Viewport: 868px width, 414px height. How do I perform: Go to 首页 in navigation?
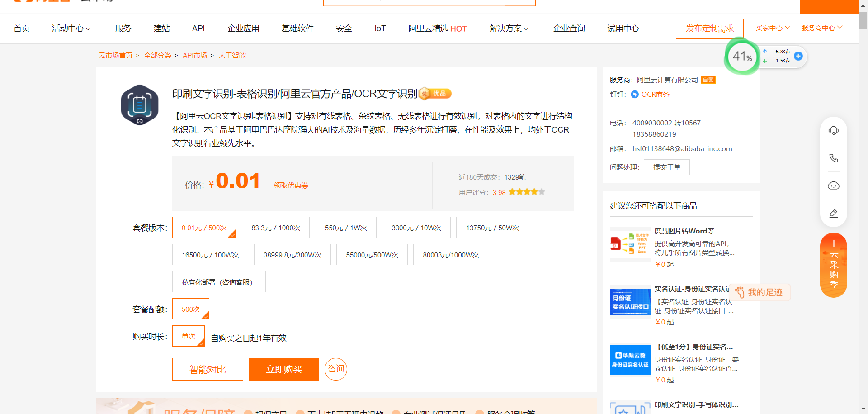point(22,29)
